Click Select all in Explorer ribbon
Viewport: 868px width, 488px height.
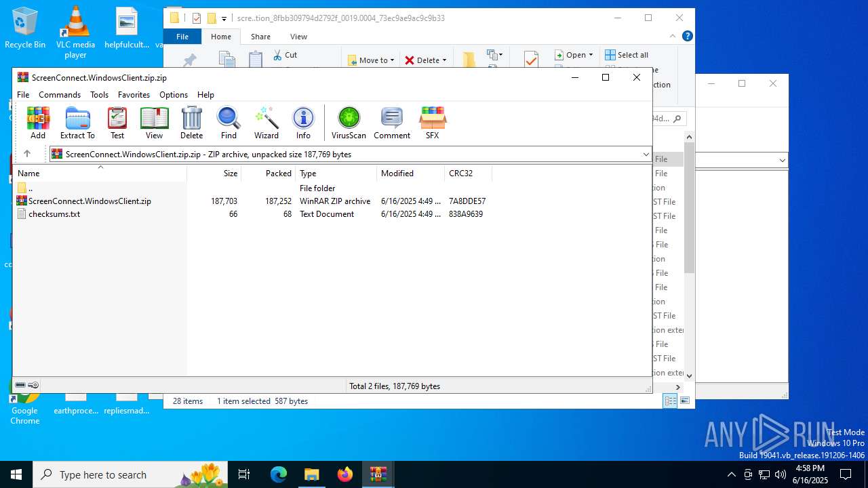(627, 55)
